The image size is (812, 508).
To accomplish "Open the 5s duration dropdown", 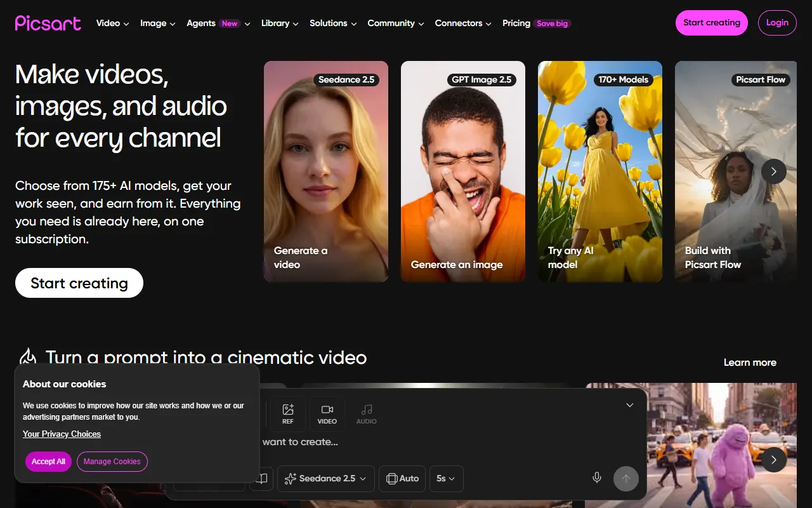I will 447,479.
